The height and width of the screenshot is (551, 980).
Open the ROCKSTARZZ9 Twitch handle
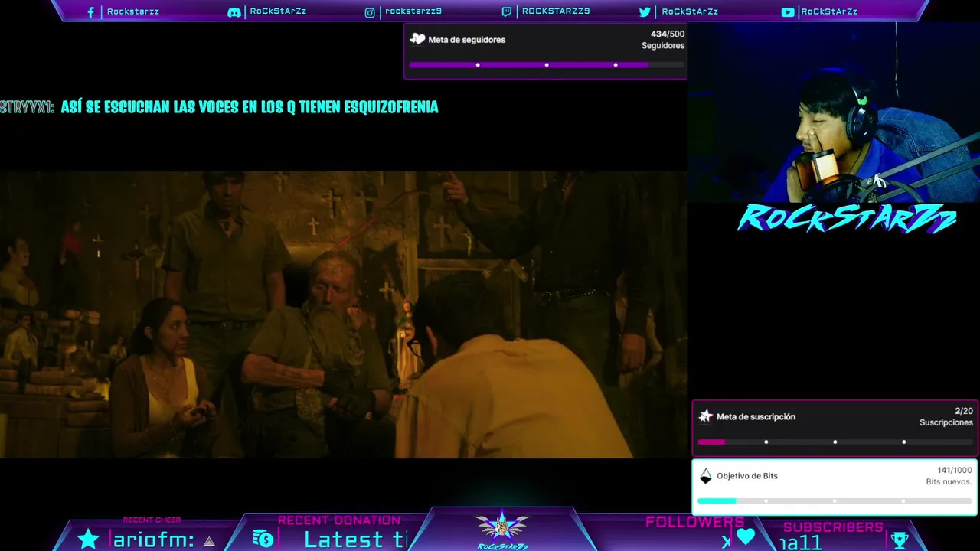click(556, 11)
